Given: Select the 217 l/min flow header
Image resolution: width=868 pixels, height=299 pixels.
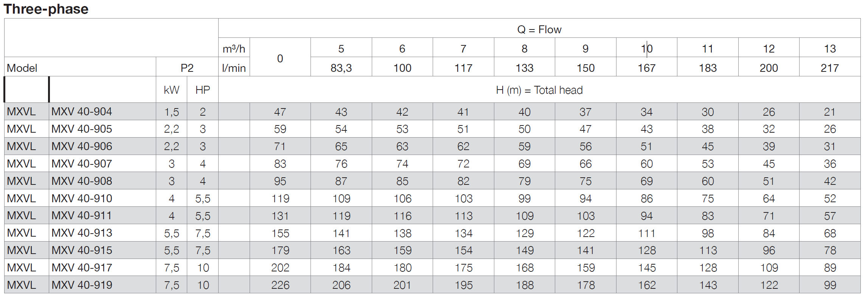Looking at the screenshot, I should point(829,68).
